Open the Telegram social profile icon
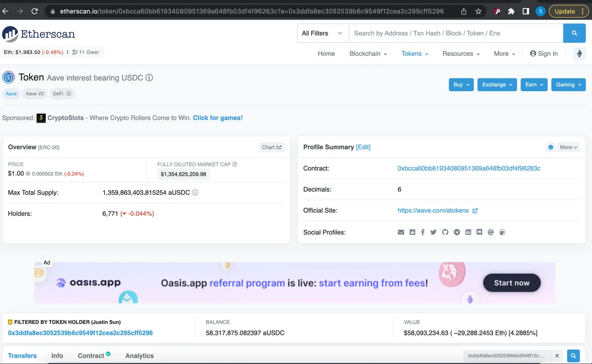This screenshot has width=592, height=364. click(457, 232)
